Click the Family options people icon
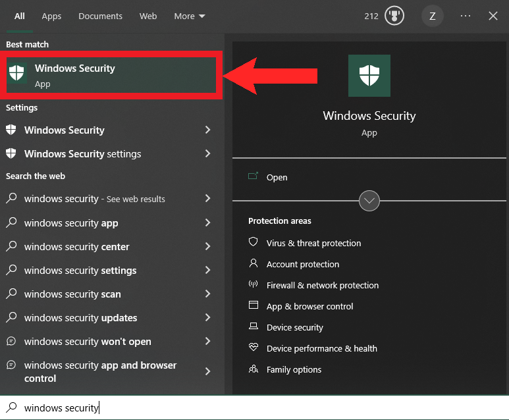The height and width of the screenshot is (420, 509). [253, 369]
